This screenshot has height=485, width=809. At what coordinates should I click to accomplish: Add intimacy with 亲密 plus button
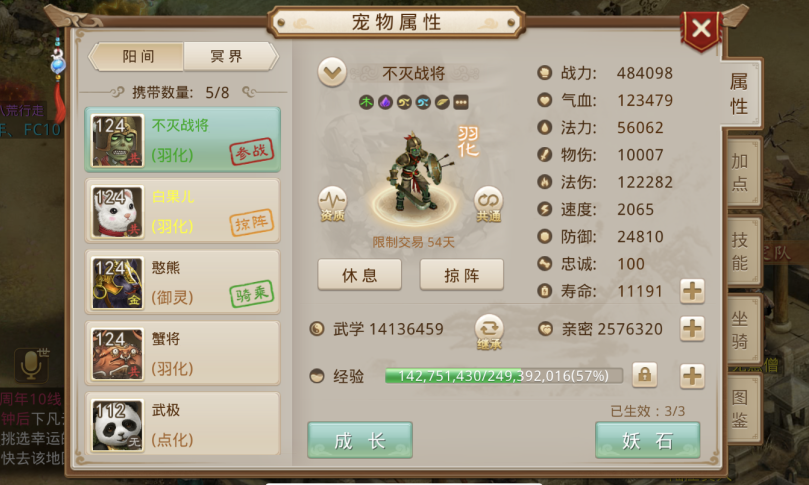[x=692, y=329]
